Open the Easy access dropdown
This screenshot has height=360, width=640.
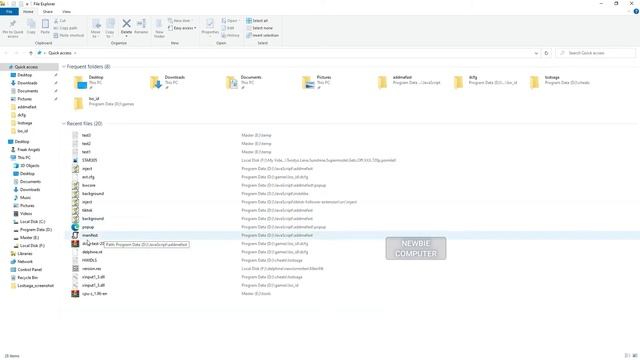(x=182, y=28)
